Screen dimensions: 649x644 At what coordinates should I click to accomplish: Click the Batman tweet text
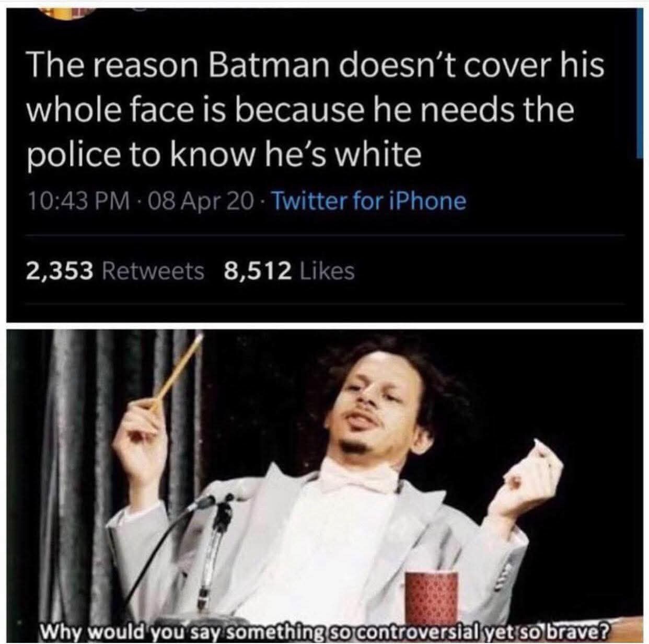click(x=315, y=110)
